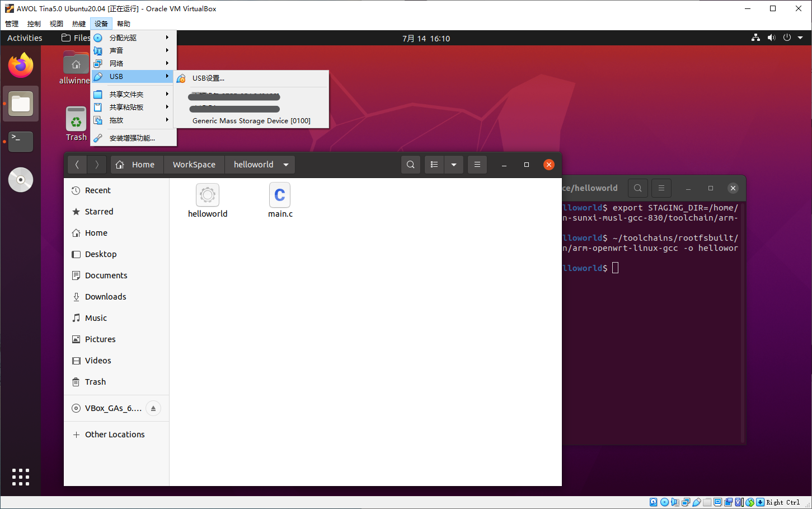812x509 pixels.
Task: Show applications grid in the dock
Action: (21, 477)
